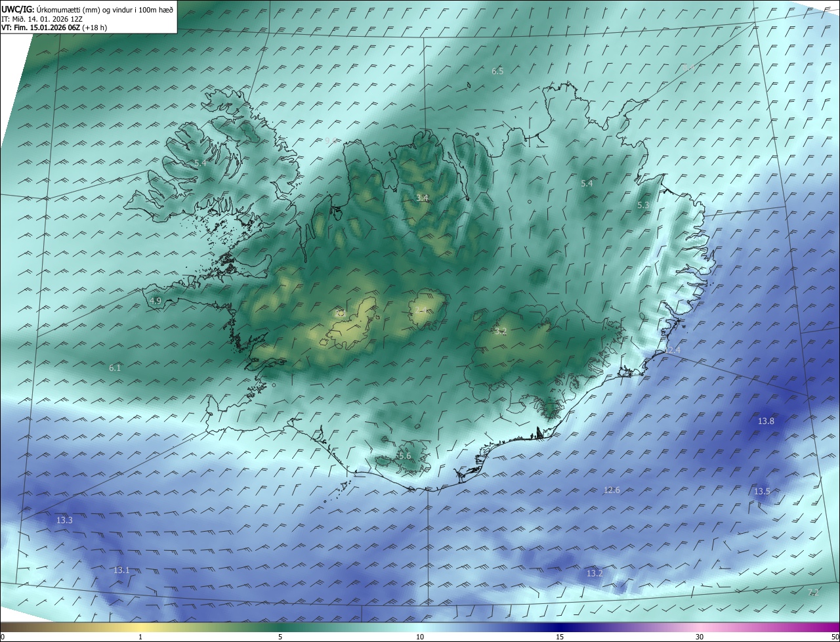Click the colorbar tick label 0
The width and height of the screenshot is (840, 642).
3,637
